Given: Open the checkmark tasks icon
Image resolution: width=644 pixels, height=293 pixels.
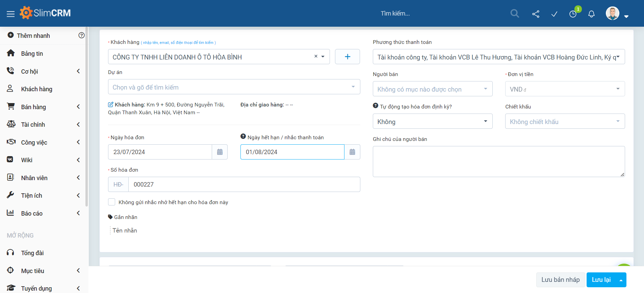Looking at the screenshot, I should coord(554,14).
